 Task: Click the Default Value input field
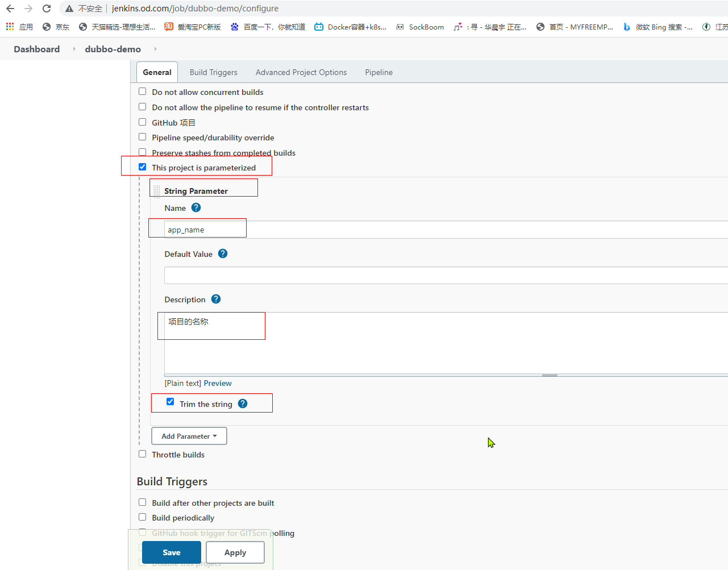click(446, 276)
